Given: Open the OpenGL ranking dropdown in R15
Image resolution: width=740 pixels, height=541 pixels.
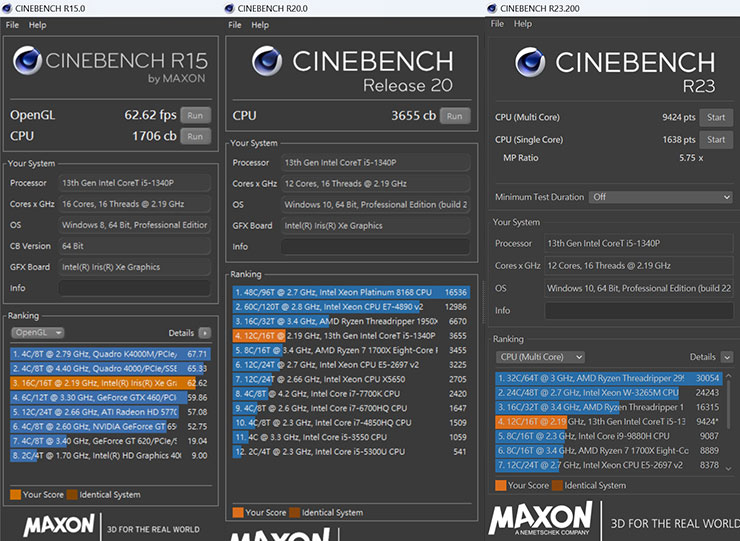Looking at the screenshot, I should (38, 332).
